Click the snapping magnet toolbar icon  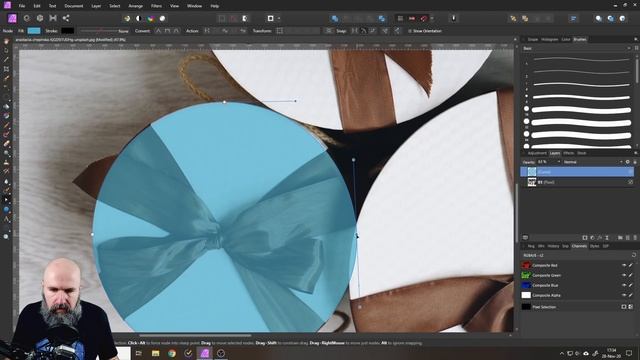[x=424, y=18]
